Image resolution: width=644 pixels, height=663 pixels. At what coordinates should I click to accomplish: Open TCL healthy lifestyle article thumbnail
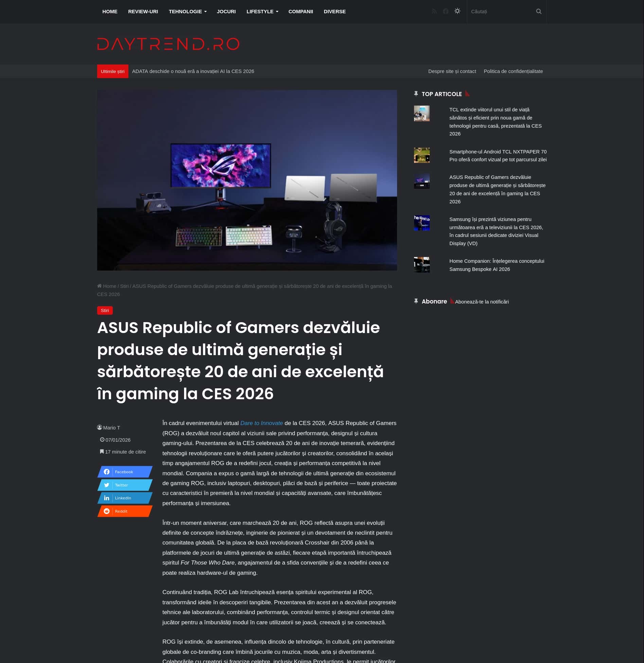422,113
